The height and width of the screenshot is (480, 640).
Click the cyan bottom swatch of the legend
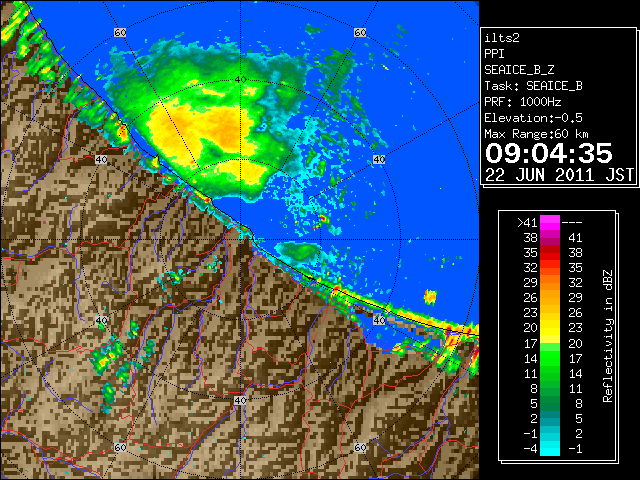549,449
